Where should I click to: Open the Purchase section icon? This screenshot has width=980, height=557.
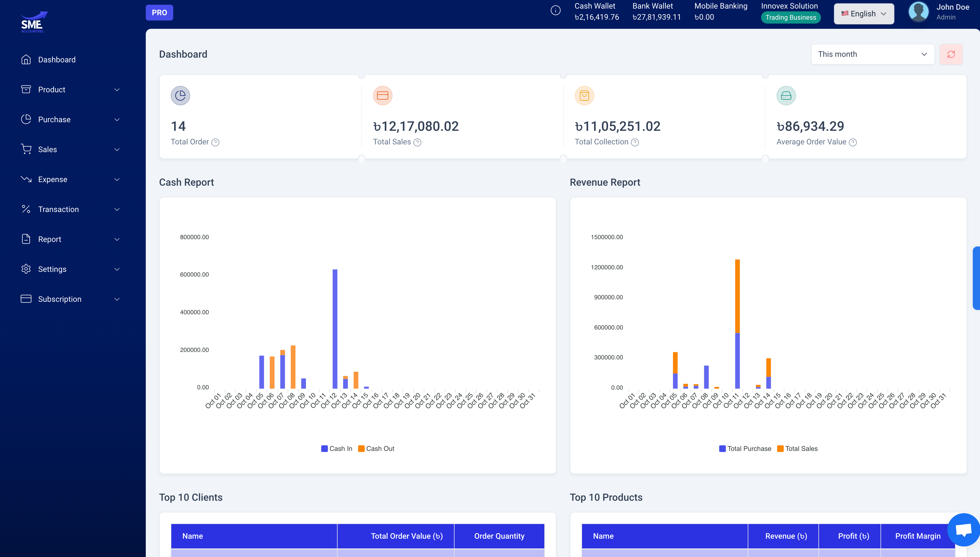click(x=25, y=119)
